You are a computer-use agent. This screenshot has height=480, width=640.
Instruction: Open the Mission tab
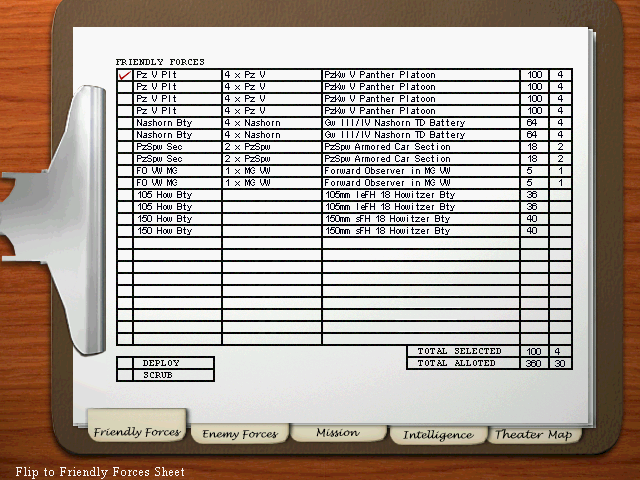point(338,433)
